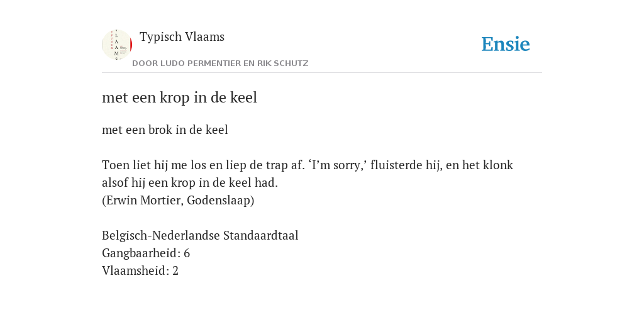644x322 pixels.
Task: Click the word 'klonk' ending the first quote line
Action: pos(498,165)
